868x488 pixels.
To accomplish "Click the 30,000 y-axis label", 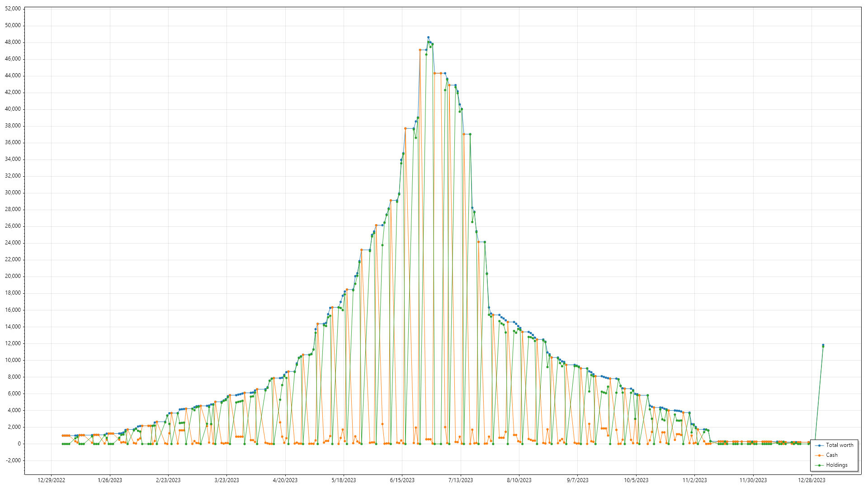I will (13, 192).
